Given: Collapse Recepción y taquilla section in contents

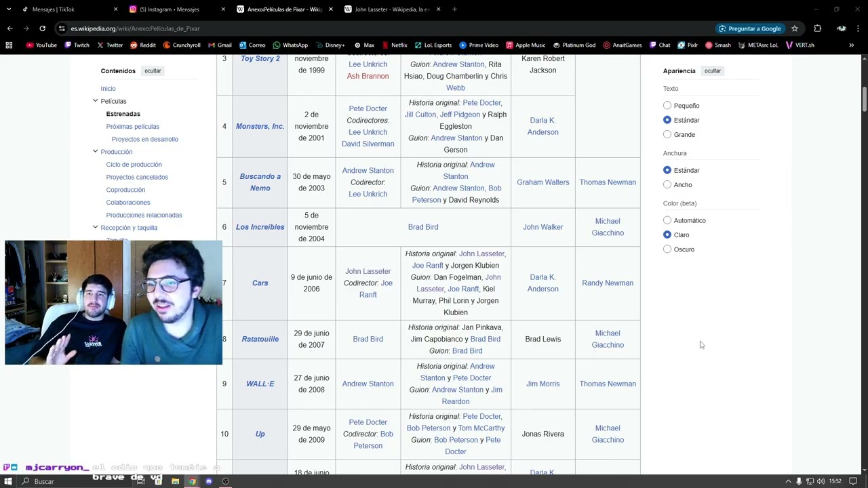Looking at the screenshot, I should tap(95, 228).
